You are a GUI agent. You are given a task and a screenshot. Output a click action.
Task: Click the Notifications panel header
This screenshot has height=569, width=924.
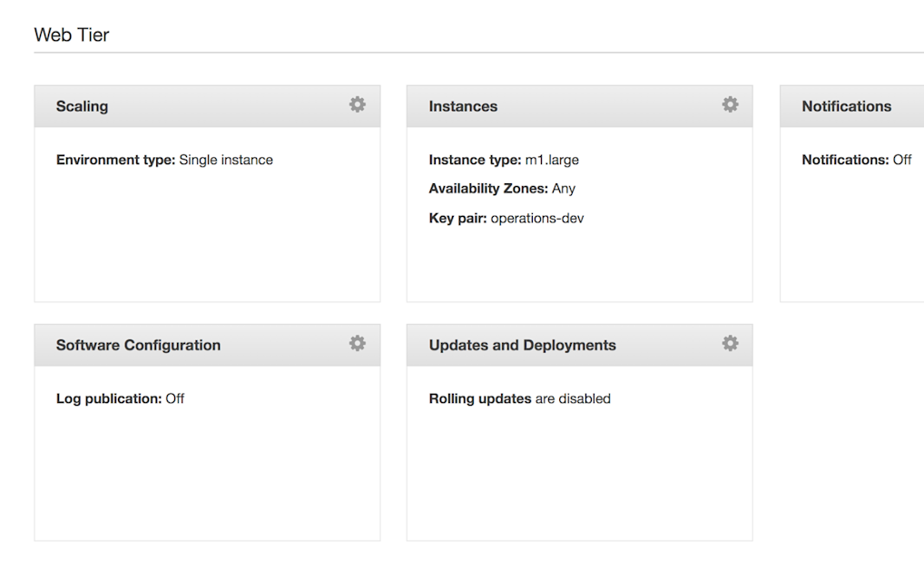point(846,106)
